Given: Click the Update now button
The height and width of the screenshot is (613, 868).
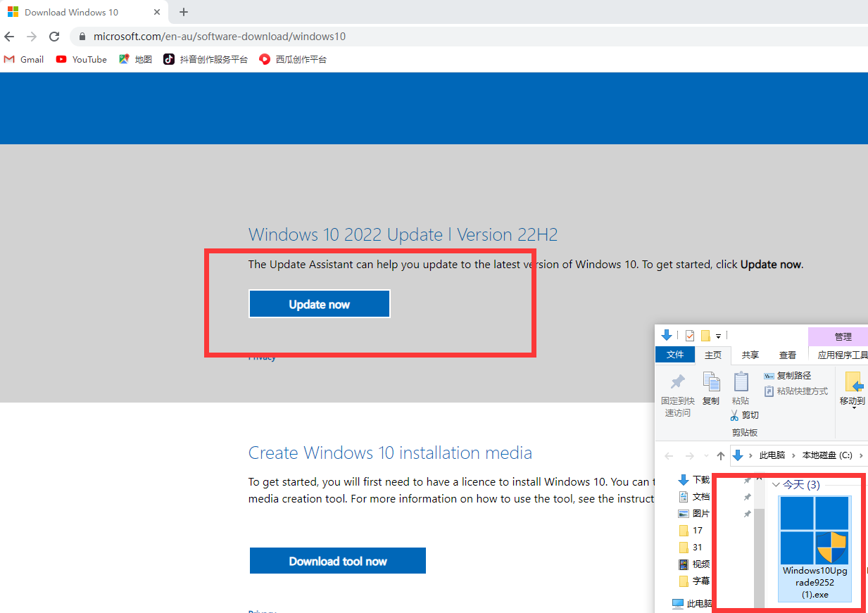Looking at the screenshot, I should click(x=319, y=304).
